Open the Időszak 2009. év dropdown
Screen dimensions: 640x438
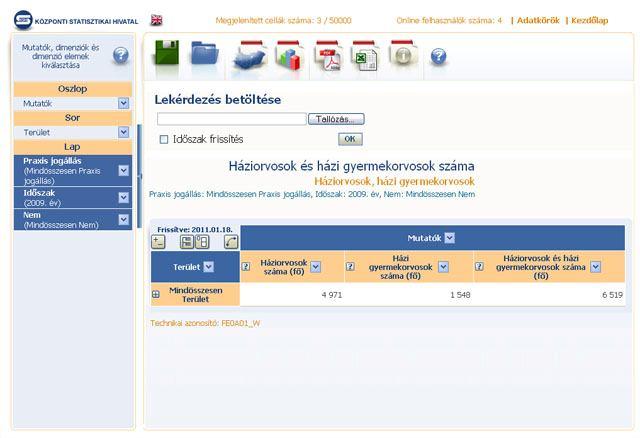pos(123,198)
